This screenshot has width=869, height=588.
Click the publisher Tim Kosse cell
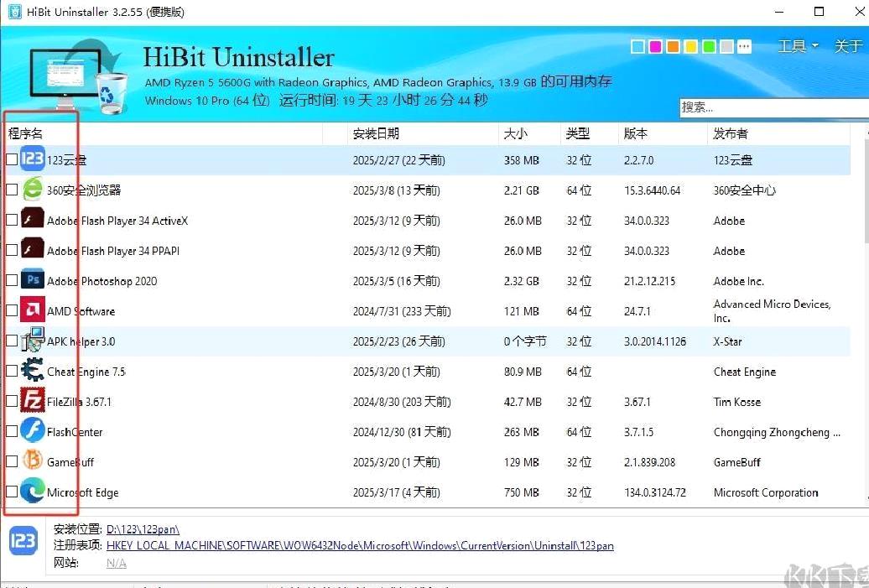(737, 402)
